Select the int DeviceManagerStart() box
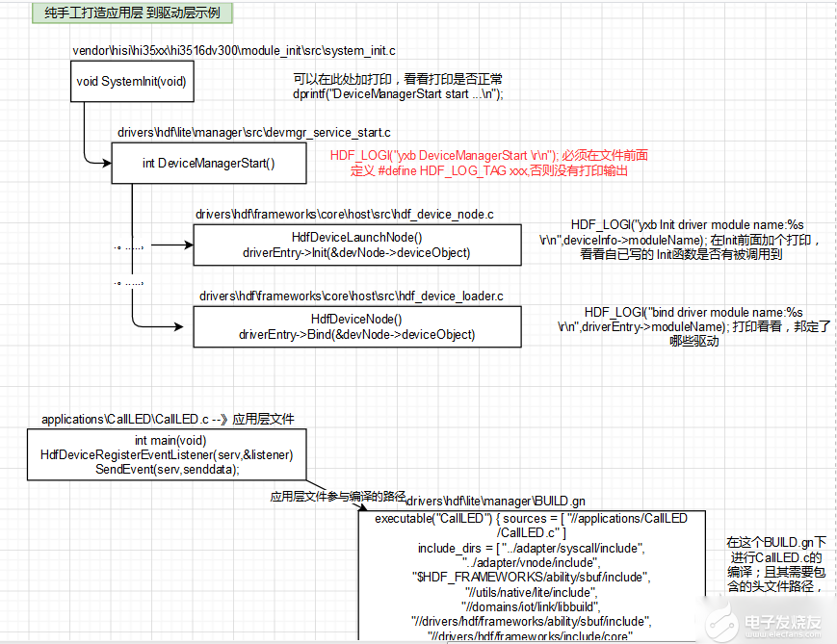This screenshot has height=644, width=837. click(x=208, y=163)
